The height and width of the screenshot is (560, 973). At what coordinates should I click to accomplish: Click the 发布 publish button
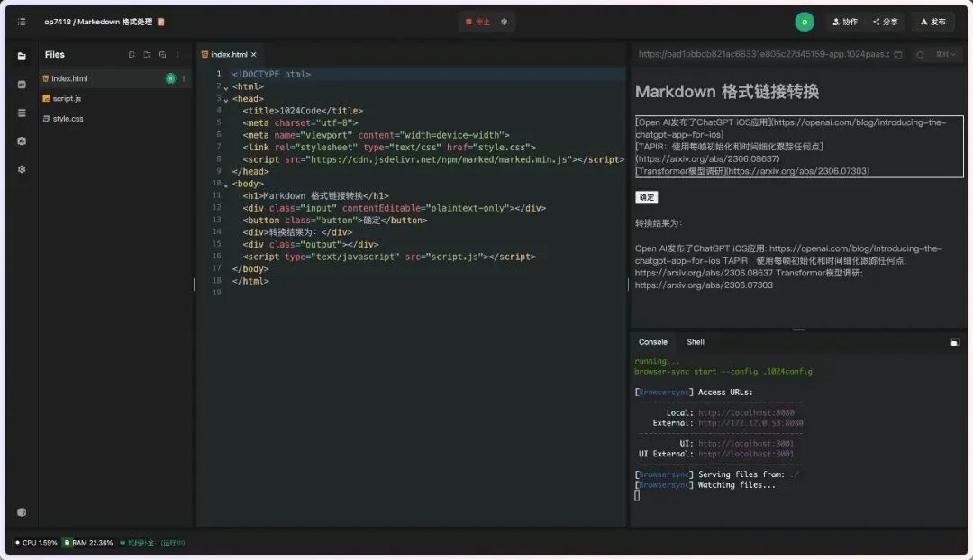(x=933, y=22)
